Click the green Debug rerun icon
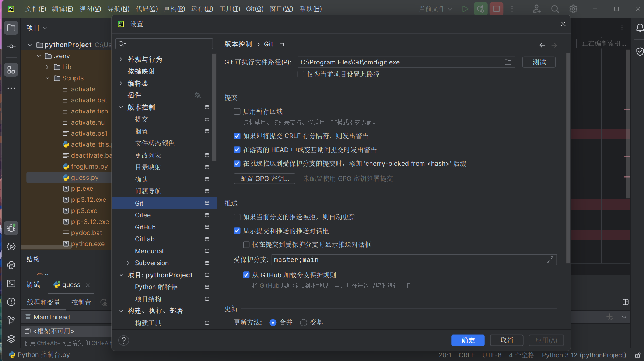Screen dimensions: 644x361 481,9
